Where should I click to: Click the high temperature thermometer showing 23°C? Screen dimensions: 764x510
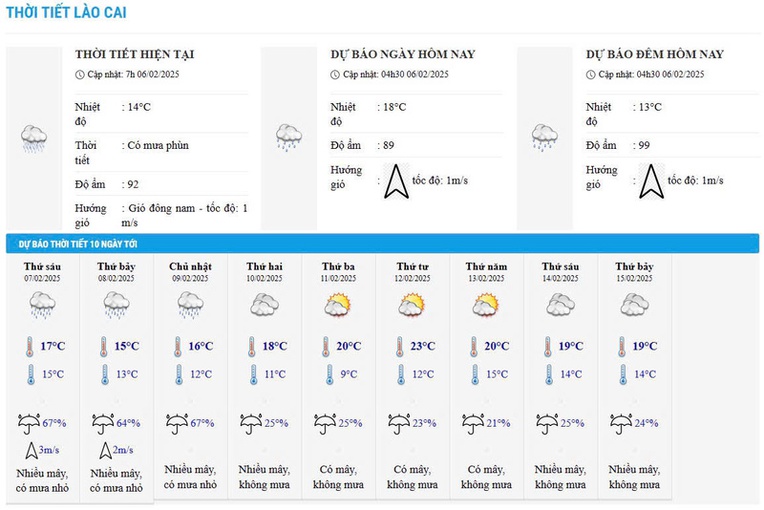pos(400,347)
